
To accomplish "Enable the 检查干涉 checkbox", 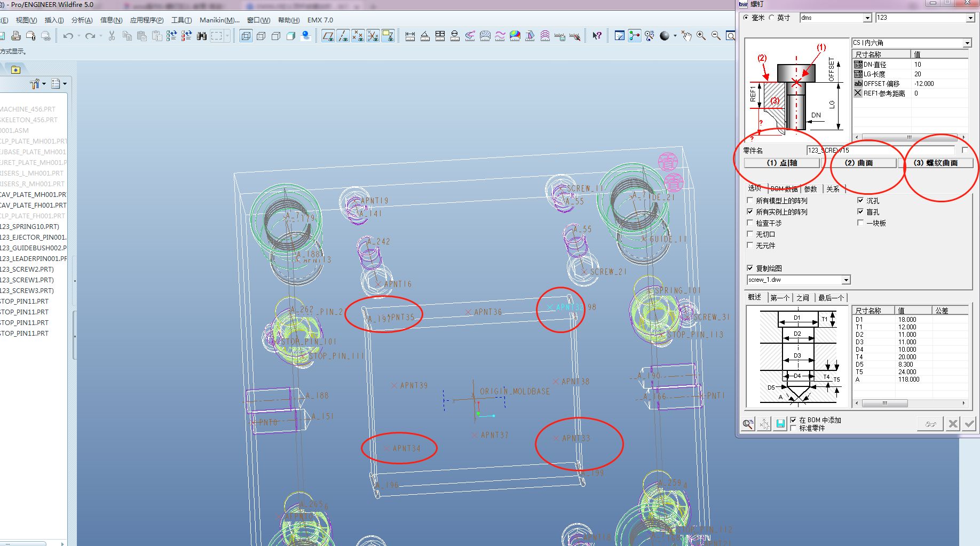I will 750,223.
